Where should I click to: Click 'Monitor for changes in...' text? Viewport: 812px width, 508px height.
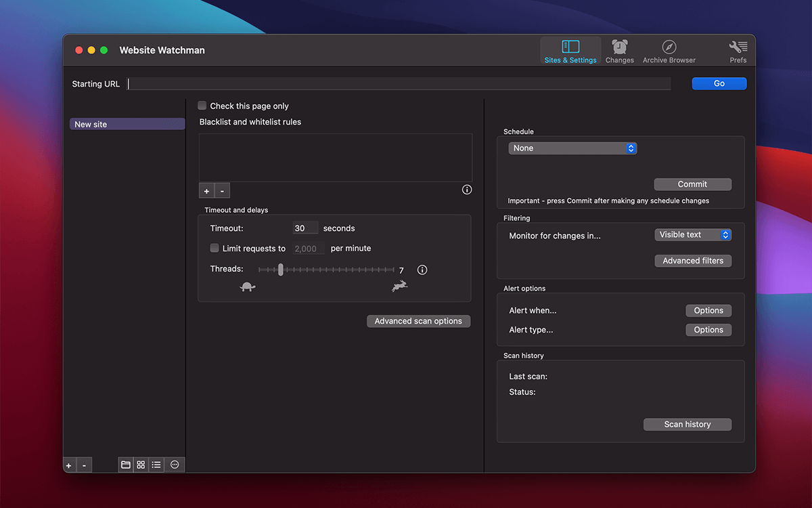[555, 236]
